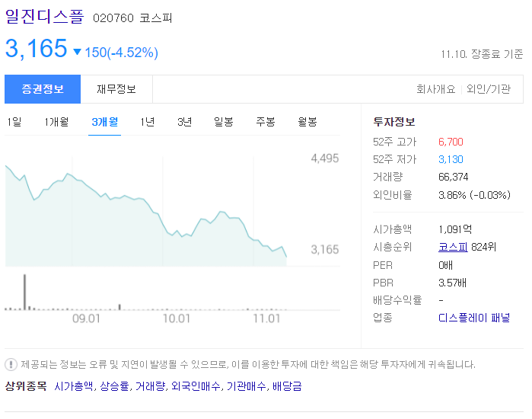Image resolution: width=532 pixels, height=419 pixels.
Task: Click the PBR value 3.57배
Action: click(x=452, y=283)
